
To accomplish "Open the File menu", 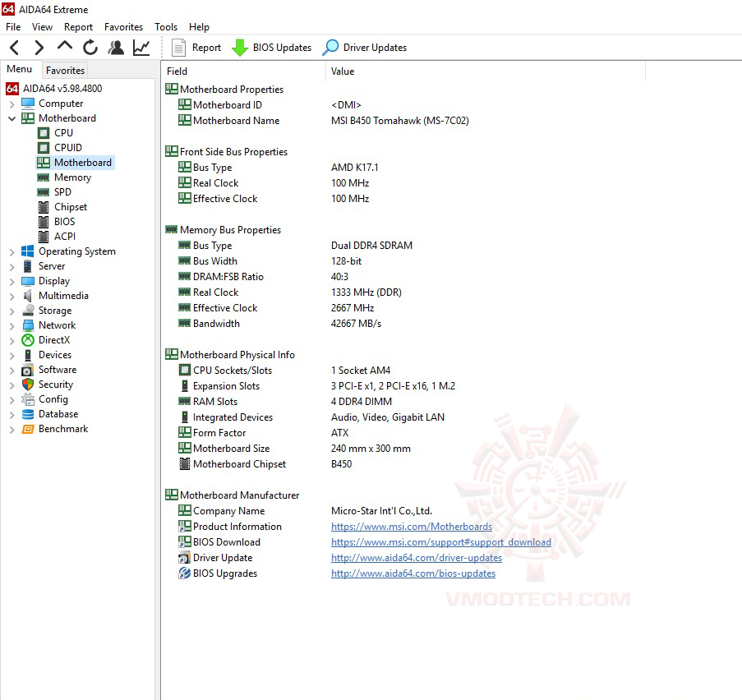I will point(13,27).
